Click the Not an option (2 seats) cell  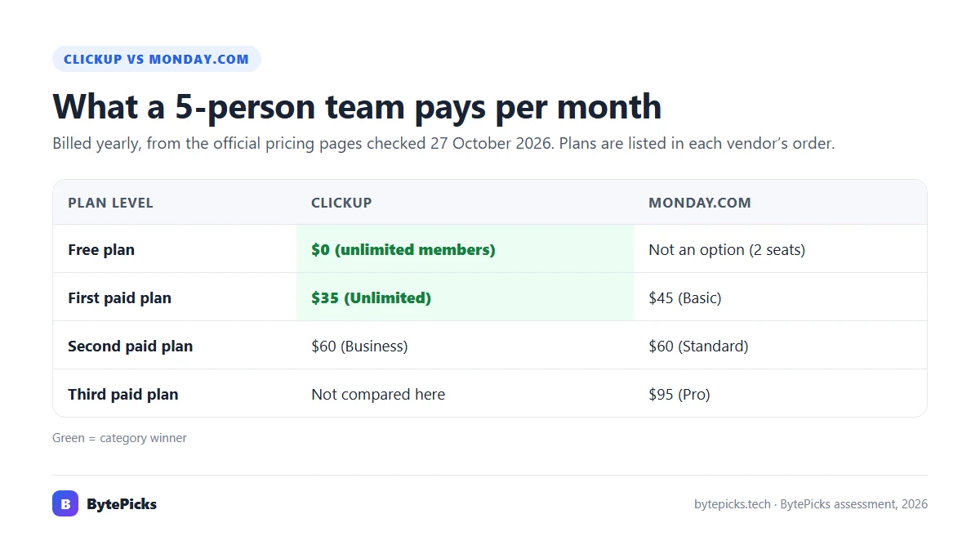tap(780, 249)
